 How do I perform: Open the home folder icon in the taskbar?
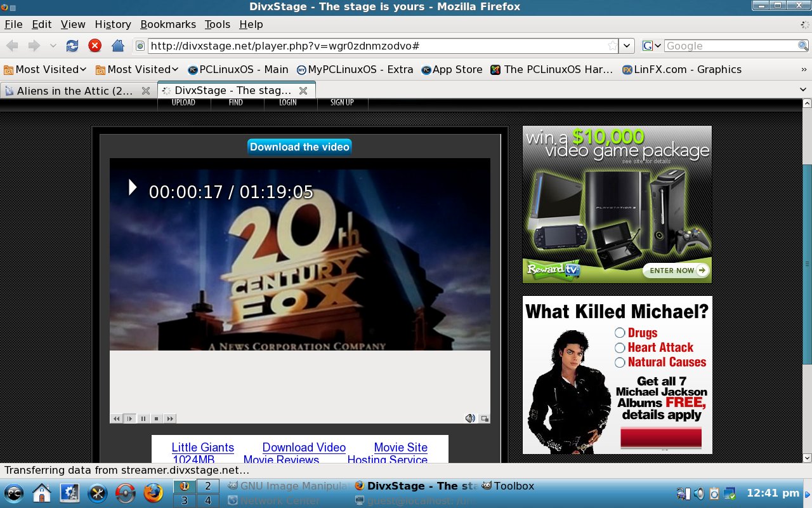point(42,493)
